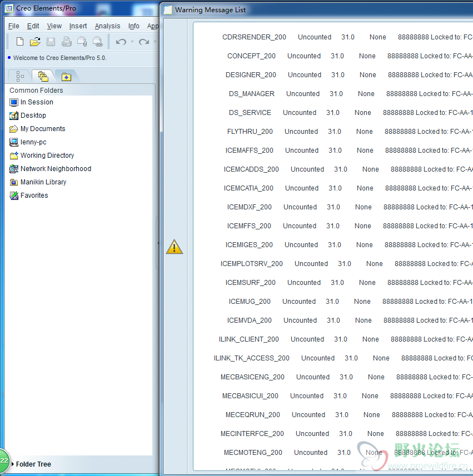This screenshot has height=476, width=473.
Task: Click the CONCEPT_200 license entry
Action: pyautogui.click(x=251, y=56)
